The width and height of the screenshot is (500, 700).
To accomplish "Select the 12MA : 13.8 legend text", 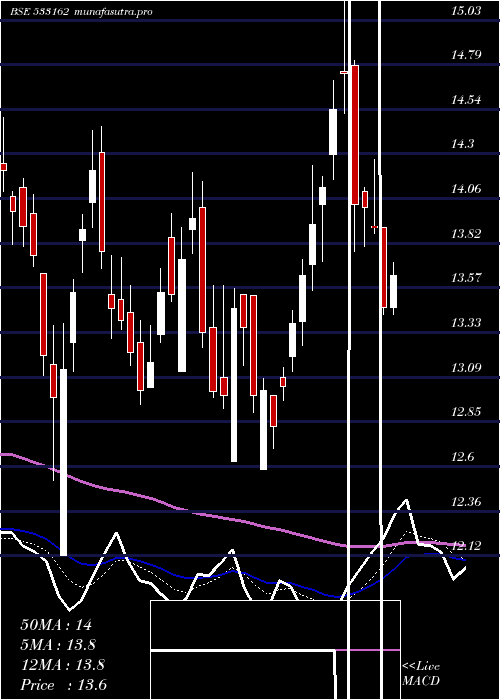I will [63, 665].
